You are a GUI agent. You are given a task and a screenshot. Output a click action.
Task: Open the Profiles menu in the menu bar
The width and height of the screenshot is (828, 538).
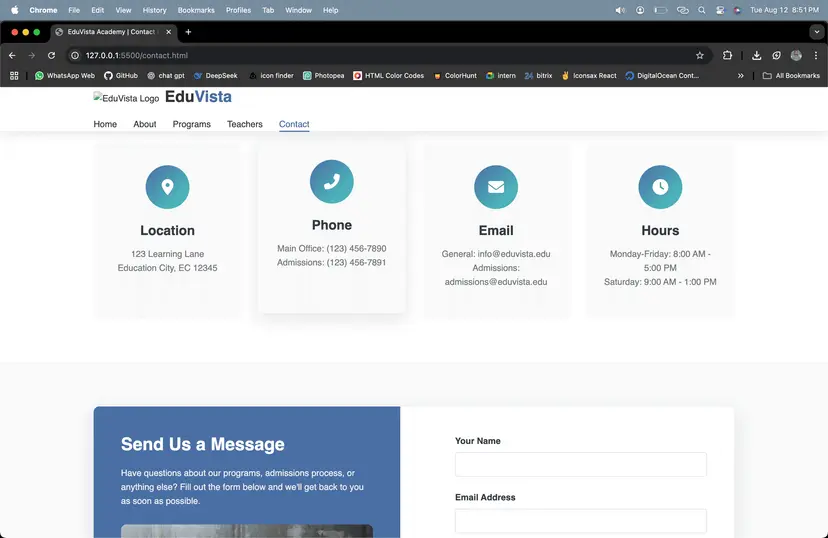tap(238, 10)
